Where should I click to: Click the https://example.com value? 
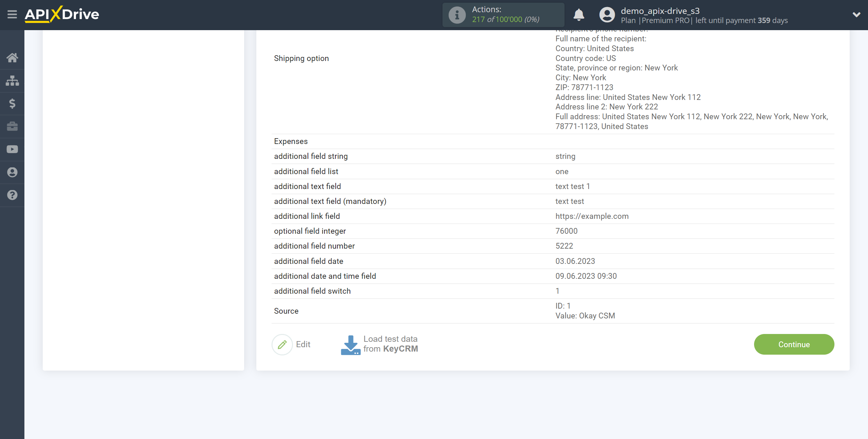pyautogui.click(x=592, y=216)
